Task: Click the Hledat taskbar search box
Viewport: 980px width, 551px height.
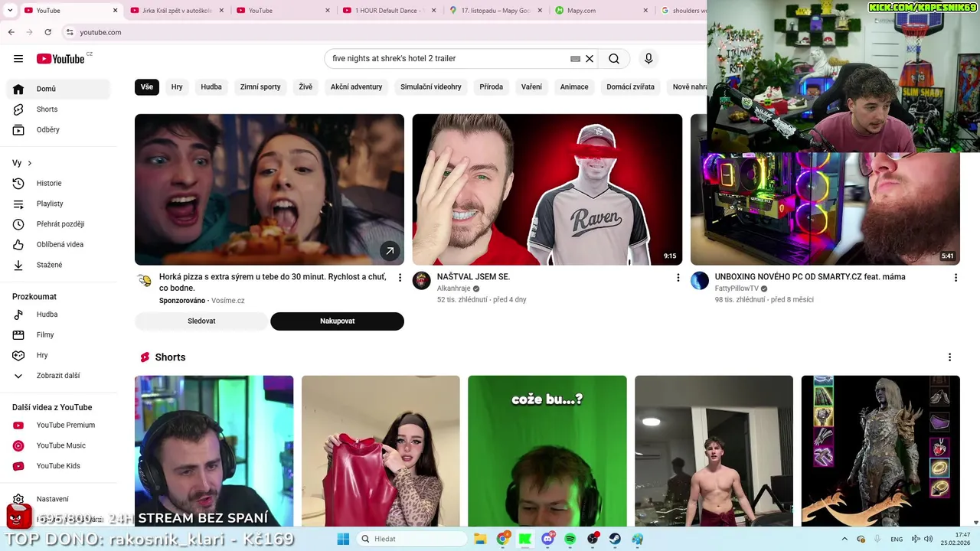Action: [410, 539]
